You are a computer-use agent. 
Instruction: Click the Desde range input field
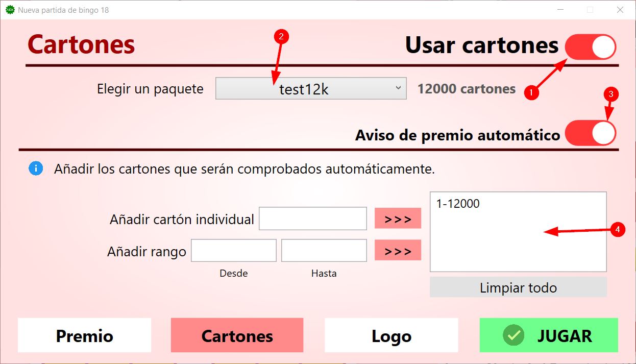233,251
